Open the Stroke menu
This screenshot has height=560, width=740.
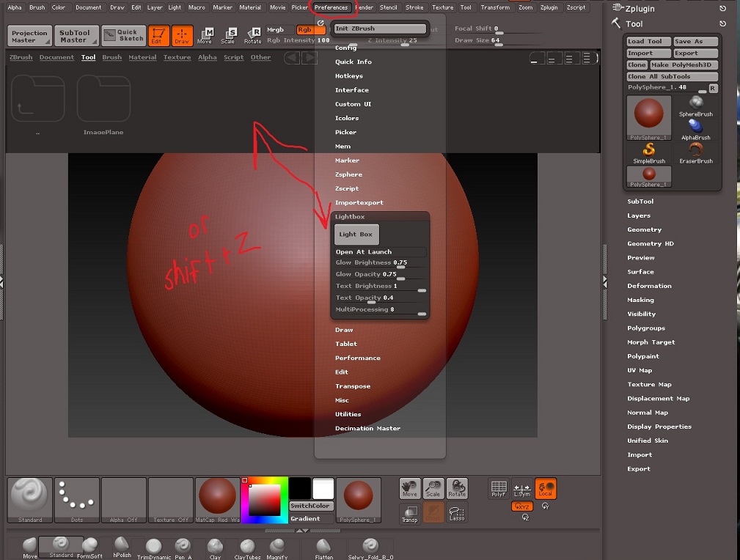coord(414,7)
